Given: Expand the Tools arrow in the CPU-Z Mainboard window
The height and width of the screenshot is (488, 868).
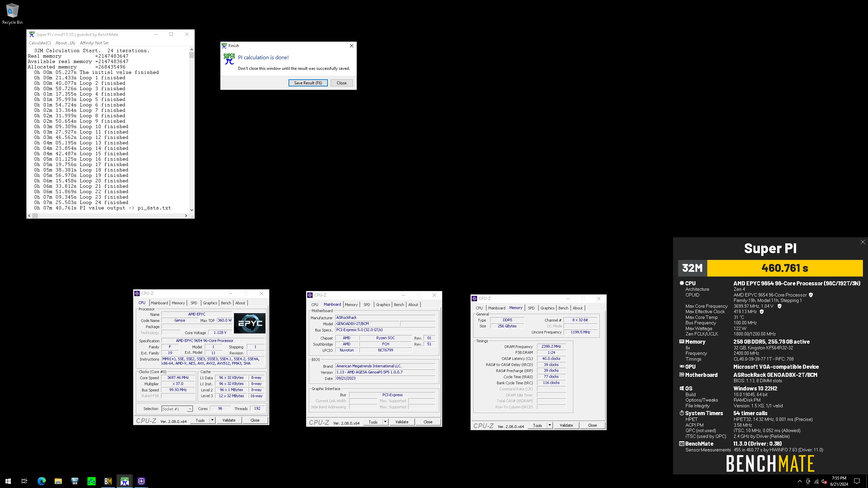Looking at the screenshot, I should [385, 422].
